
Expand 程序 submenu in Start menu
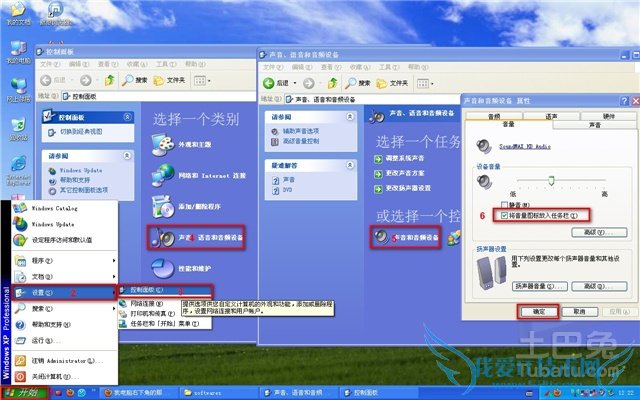[x=64, y=260]
